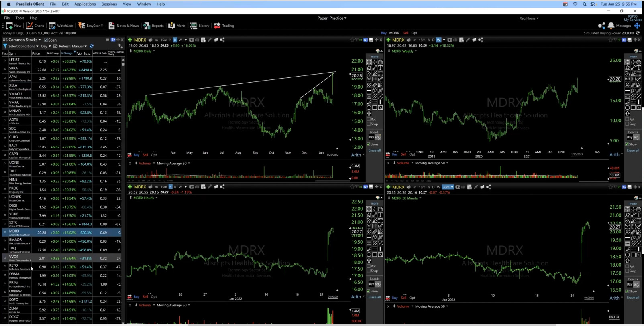Open Sessions menu in Parallels Client
This screenshot has height=326, width=644.
[x=109, y=4]
